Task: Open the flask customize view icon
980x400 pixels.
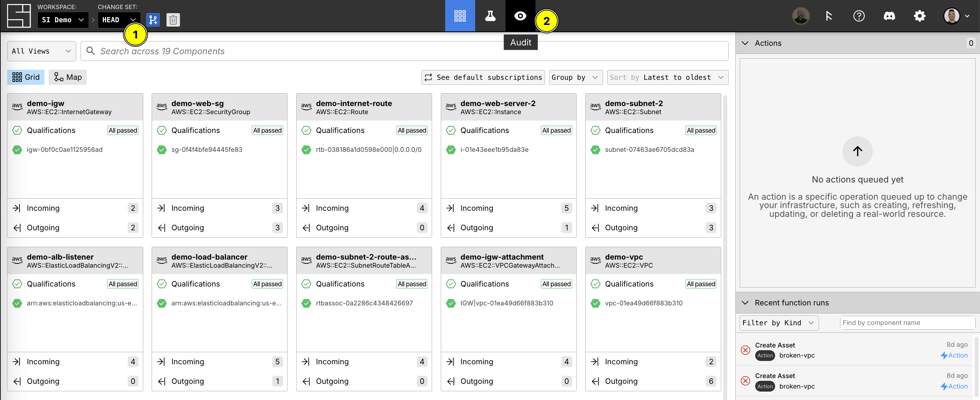Action: point(490,16)
